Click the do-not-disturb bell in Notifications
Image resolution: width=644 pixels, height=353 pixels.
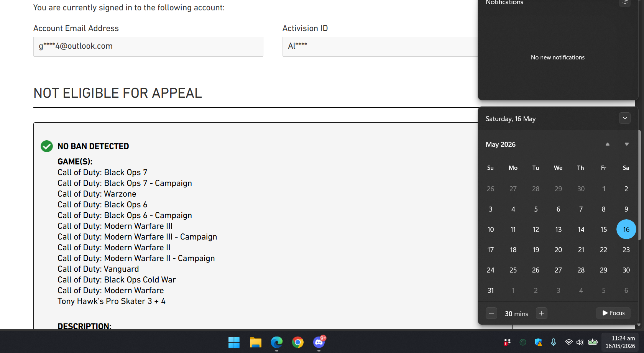pyautogui.click(x=625, y=2)
